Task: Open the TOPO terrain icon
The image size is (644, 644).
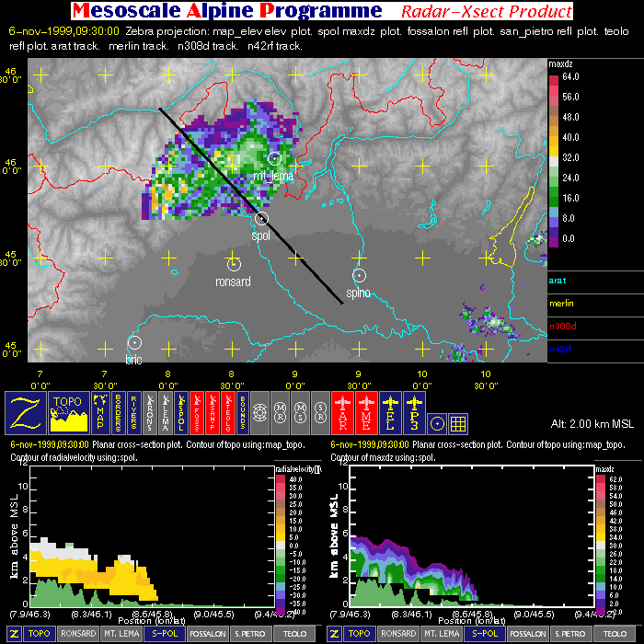Action: point(69,413)
